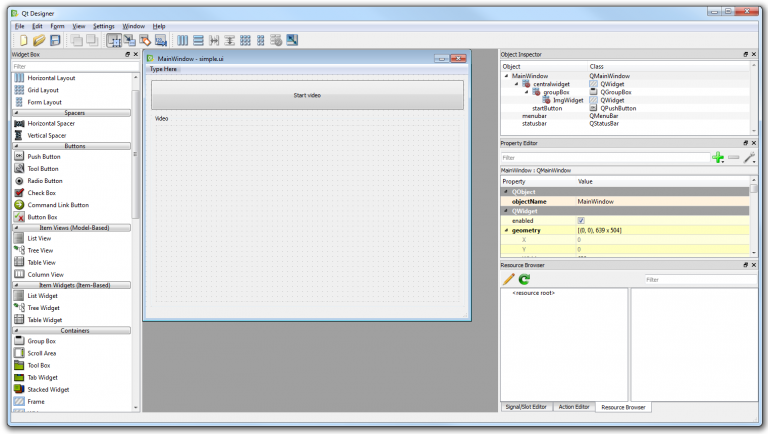768x434 pixels.
Task: Focus the Property Editor Filter field
Action: tap(605, 158)
